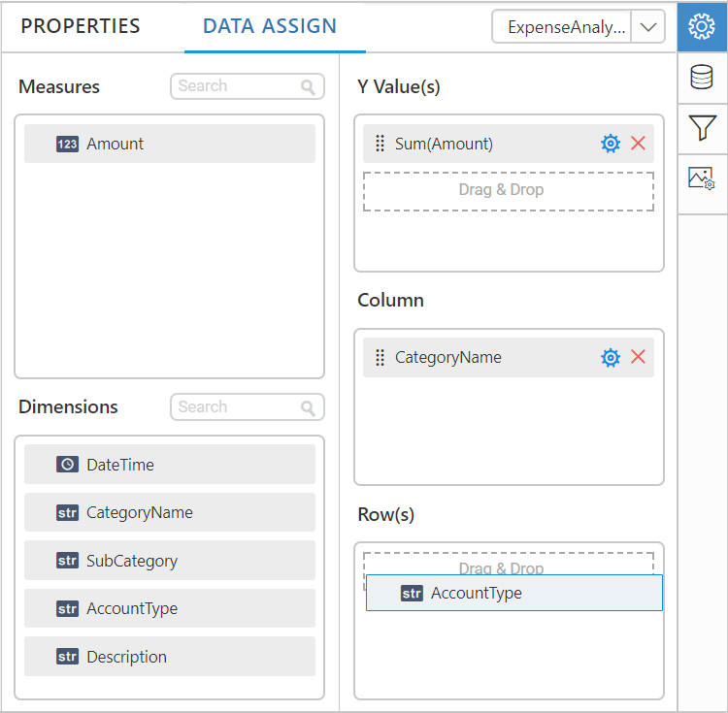Image resolution: width=728 pixels, height=713 pixels.
Task: Open settings gear for CategoryName column
Action: pyautogui.click(x=610, y=357)
